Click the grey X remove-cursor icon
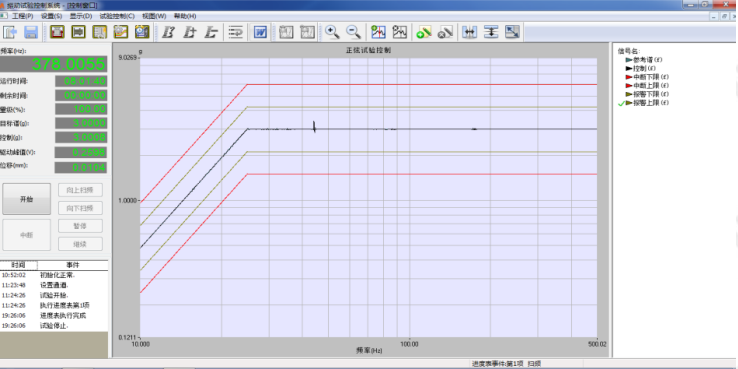738x369 pixels. pos(445,32)
